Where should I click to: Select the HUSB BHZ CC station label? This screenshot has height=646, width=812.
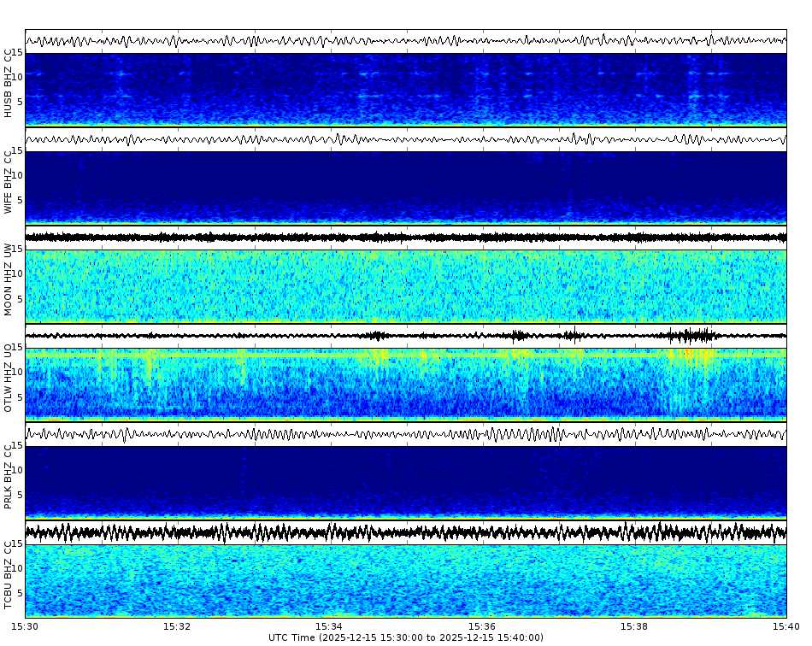(x=9, y=81)
